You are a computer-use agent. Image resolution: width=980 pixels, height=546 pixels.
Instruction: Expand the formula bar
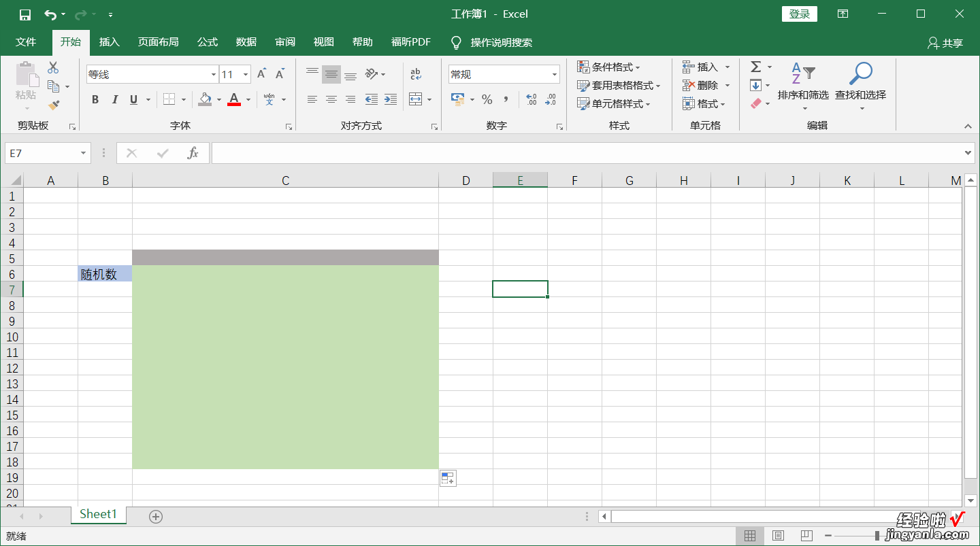point(969,153)
